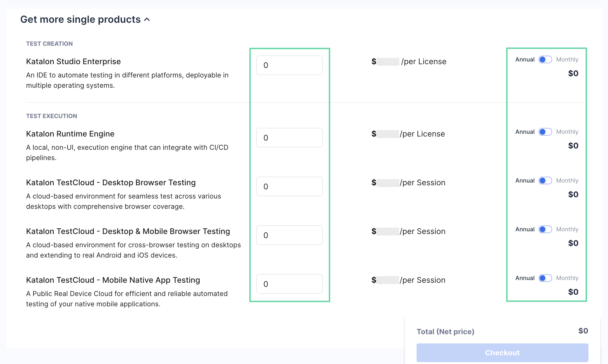The width and height of the screenshot is (608, 364).
Task: Toggle billing for Desktop & Mobile Browser Testing
Action: [x=545, y=229]
